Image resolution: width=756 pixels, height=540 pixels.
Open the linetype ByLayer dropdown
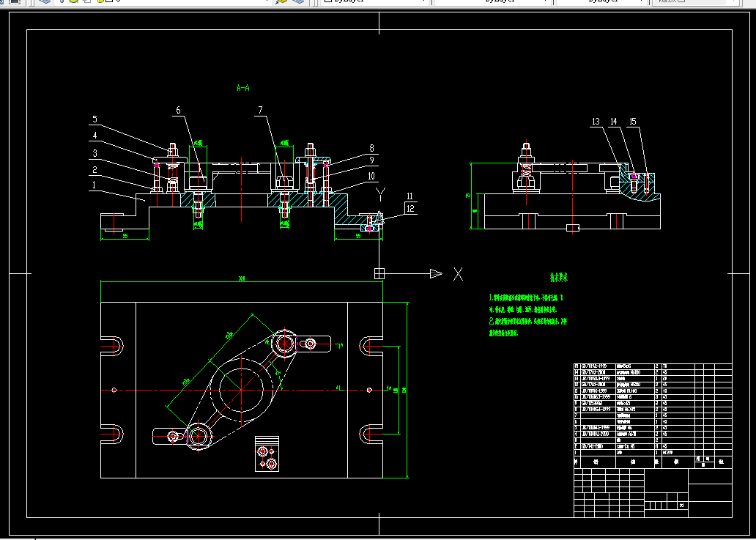493,1
